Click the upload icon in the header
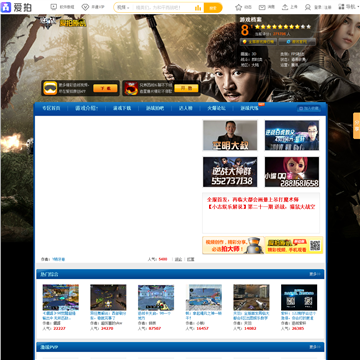 [x=285, y=7]
